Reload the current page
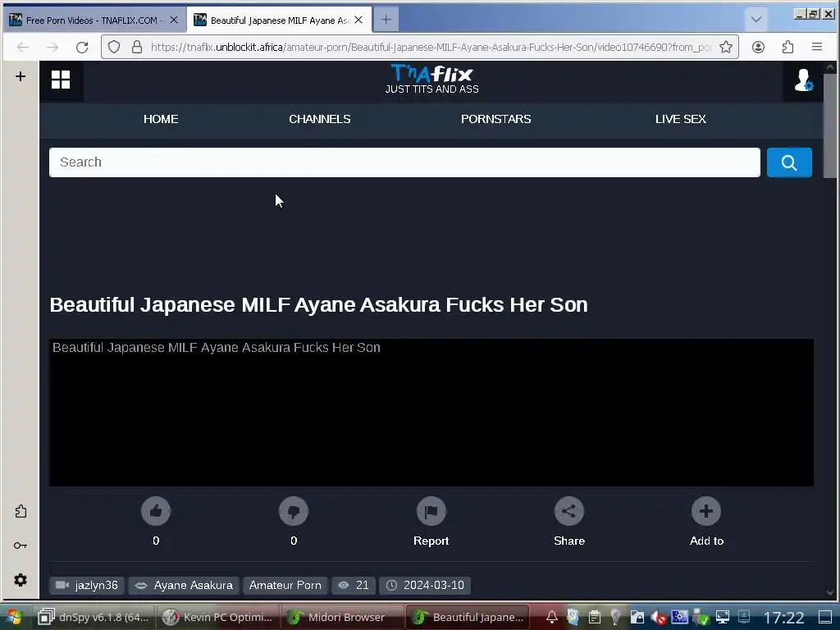840x630 pixels. [x=82, y=47]
